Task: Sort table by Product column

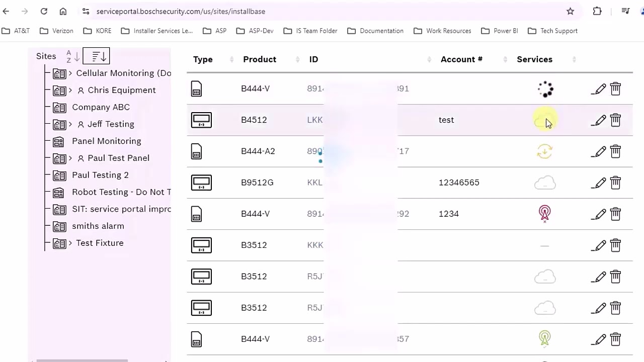Action: click(x=298, y=59)
